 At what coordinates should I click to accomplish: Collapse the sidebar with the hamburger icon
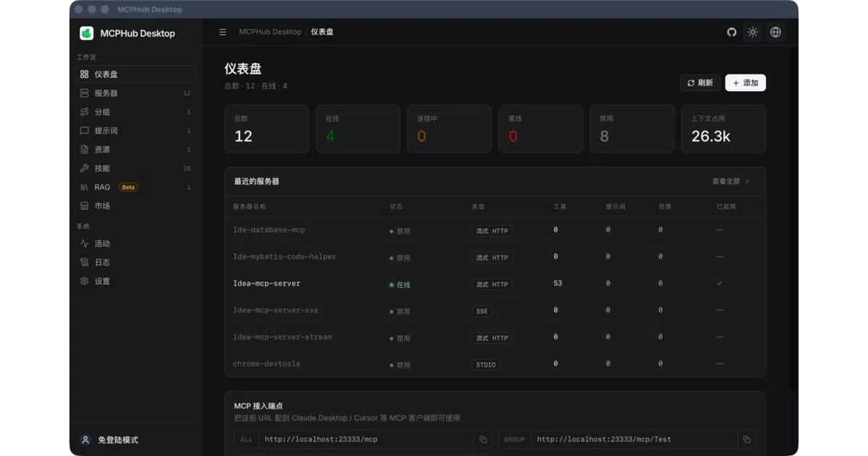click(x=223, y=32)
